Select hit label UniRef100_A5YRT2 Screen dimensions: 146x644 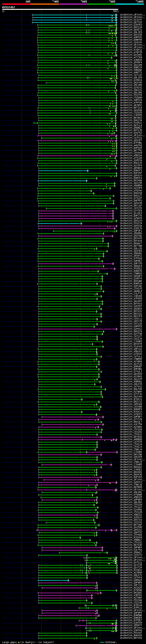click(x=131, y=256)
